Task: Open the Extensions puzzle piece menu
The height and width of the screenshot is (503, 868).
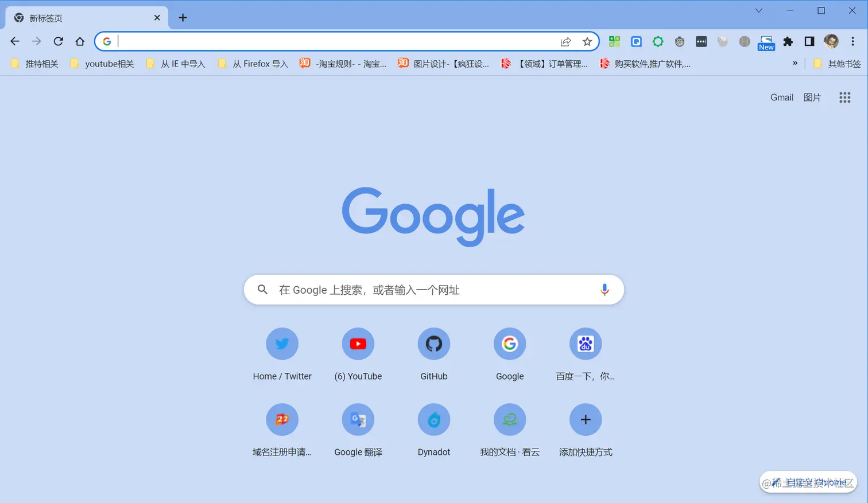Action: (788, 41)
